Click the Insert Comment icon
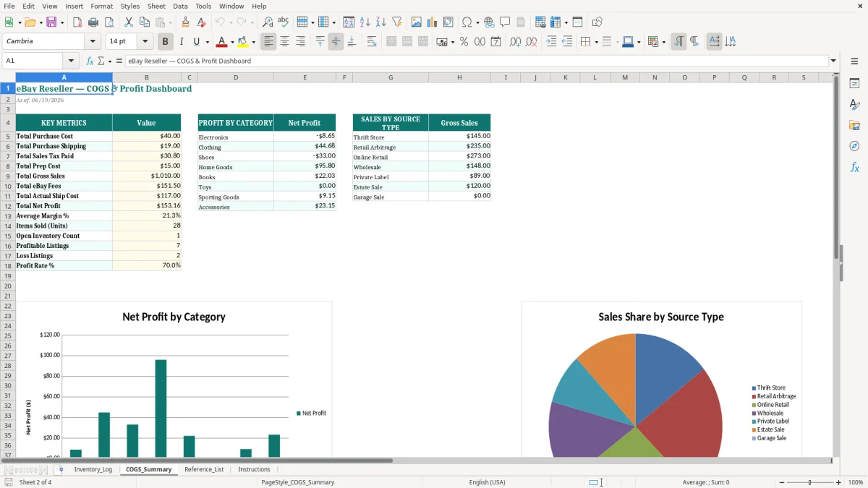Screen dimensions: 868x488 click(505, 22)
